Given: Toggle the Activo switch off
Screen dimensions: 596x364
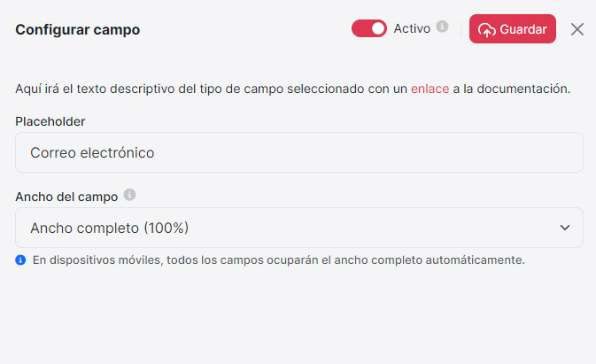Looking at the screenshot, I should [x=368, y=28].
